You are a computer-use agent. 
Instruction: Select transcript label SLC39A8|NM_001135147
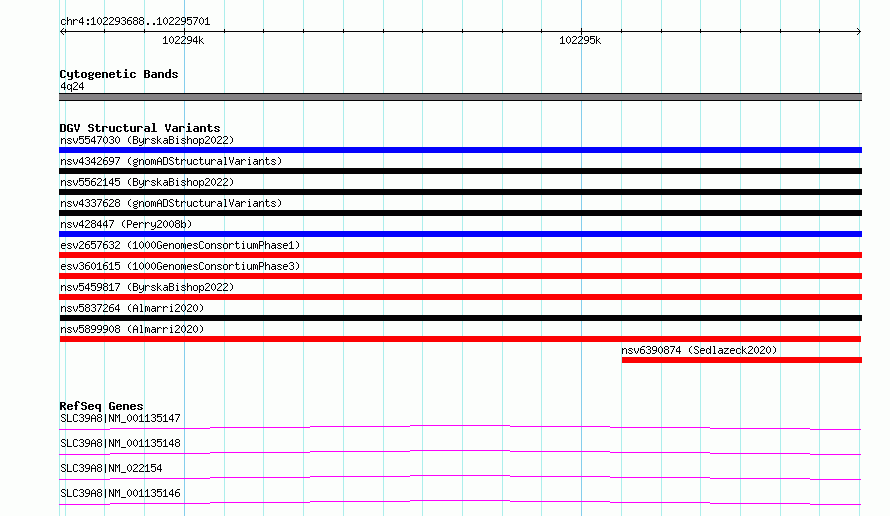(120, 418)
